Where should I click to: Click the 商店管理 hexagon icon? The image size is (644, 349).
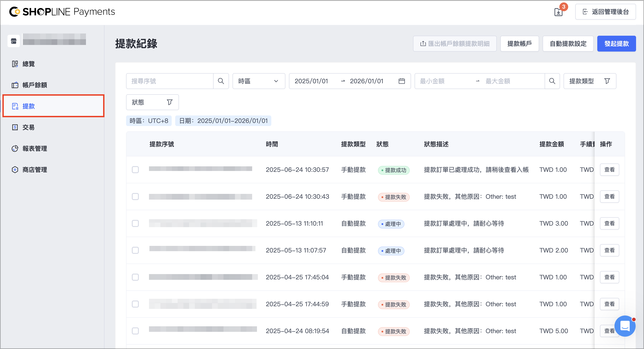(x=15, y=170)
